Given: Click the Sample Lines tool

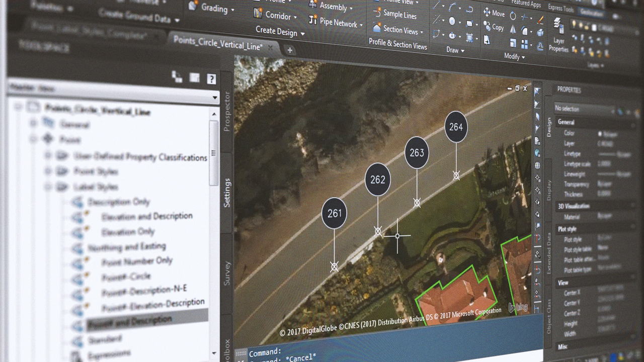Looking at the screenshot, I should [394, 15].
